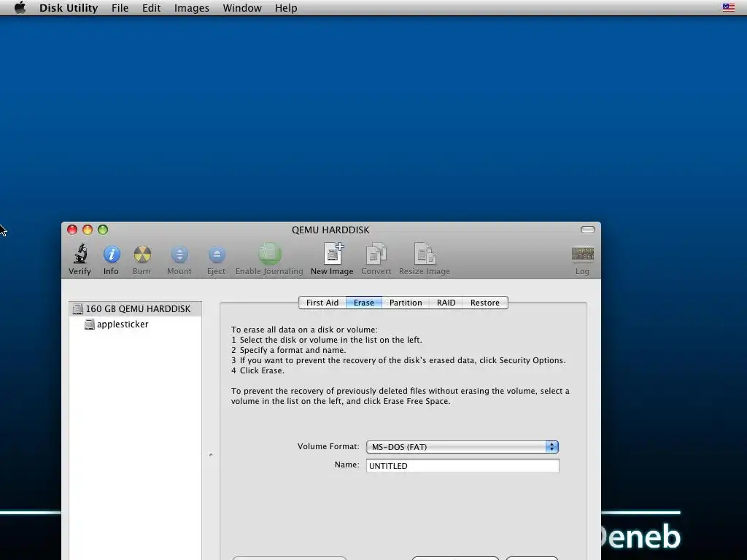Image resolution: width=747 pixels, height=560 pixels.
Task: Click the Name field containing UNTITLED
Action: (x=462, y=466)
